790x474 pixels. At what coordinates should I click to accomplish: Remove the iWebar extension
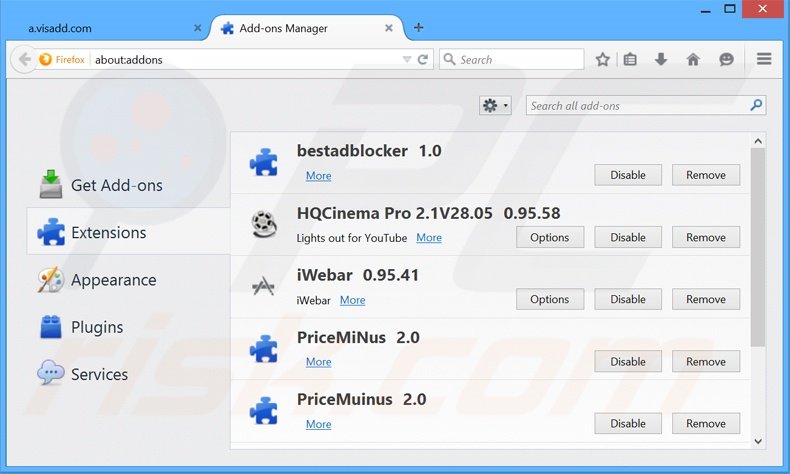[x=706, y=299]
